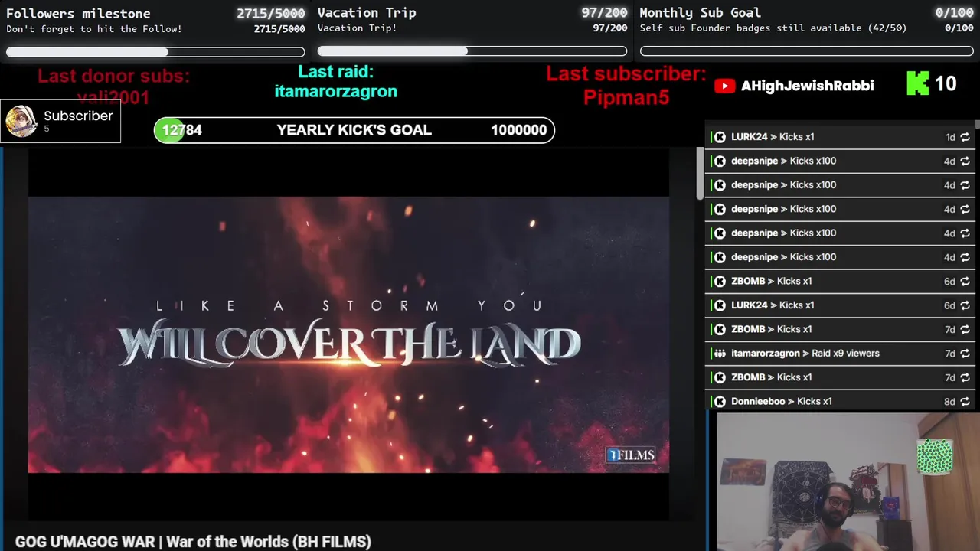Open the LURK24 Kicks x1 entry from 1d
The image size is (980, 551).
[x=840, y=137]
